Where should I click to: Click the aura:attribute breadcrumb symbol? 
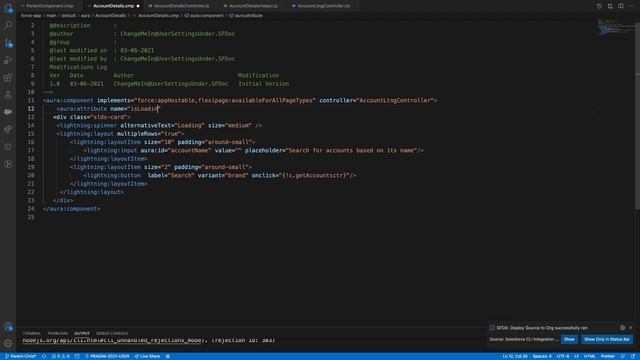[246, 16]
